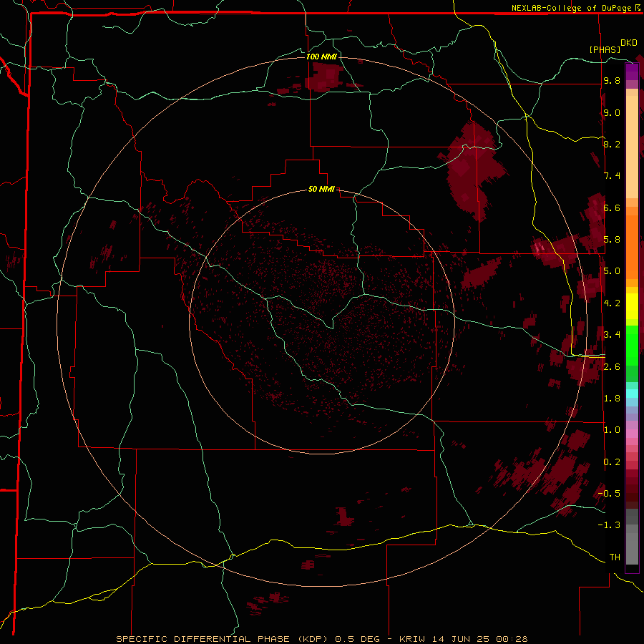Click the 7.4 color scale value
The image size is (644, 644).
coord(612,176)
